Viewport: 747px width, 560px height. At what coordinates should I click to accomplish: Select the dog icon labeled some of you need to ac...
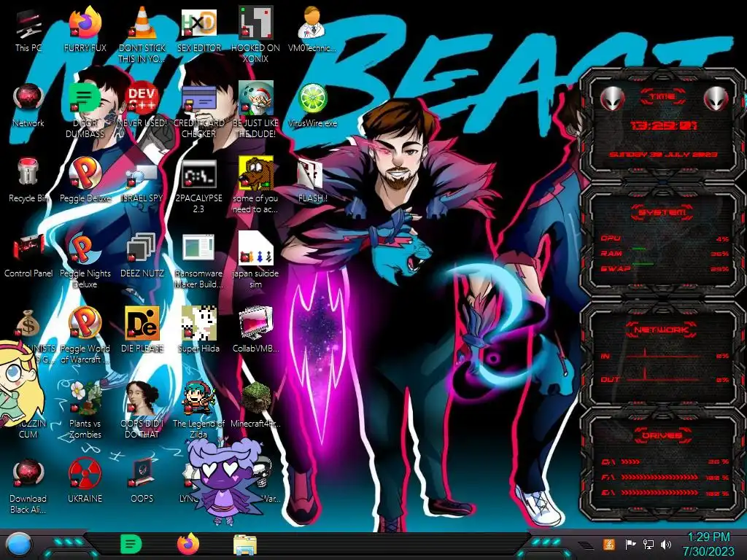(x=255, y=184)
